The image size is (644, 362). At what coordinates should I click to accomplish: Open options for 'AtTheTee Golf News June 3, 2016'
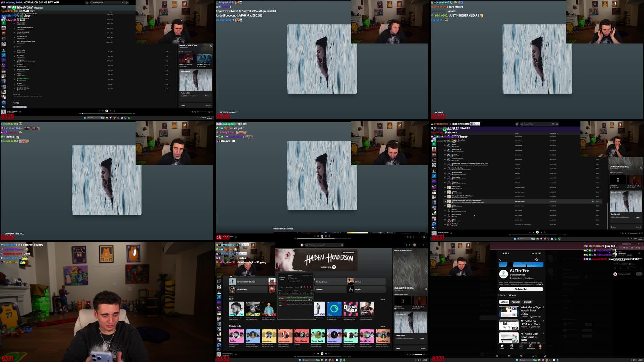[543, 334]
